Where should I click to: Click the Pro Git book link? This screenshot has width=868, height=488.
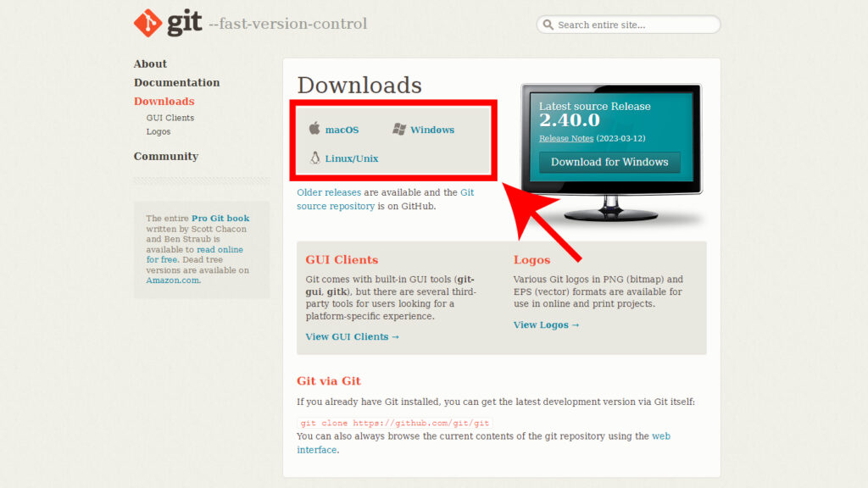[220, 218]
